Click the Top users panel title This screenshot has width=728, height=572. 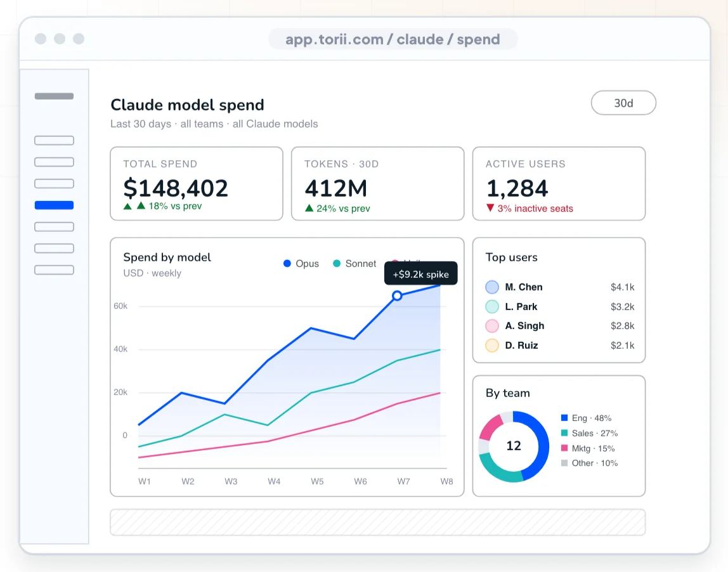[512, 257]
